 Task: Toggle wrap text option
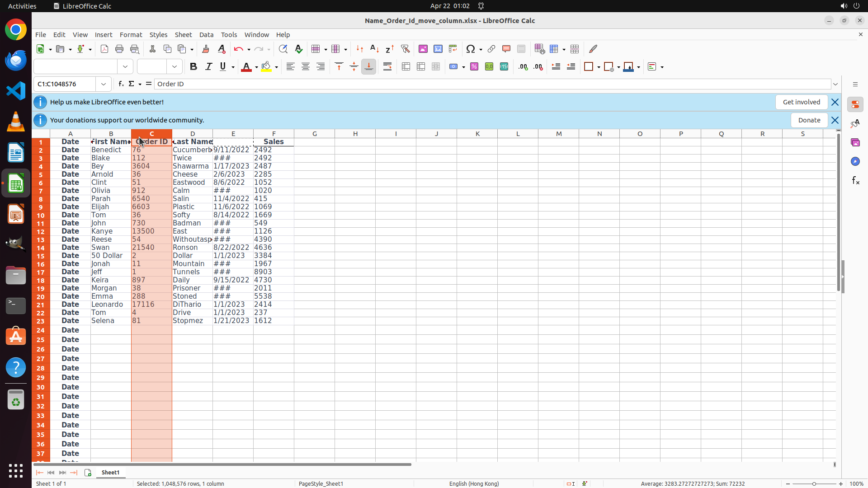tap(387, 67)
